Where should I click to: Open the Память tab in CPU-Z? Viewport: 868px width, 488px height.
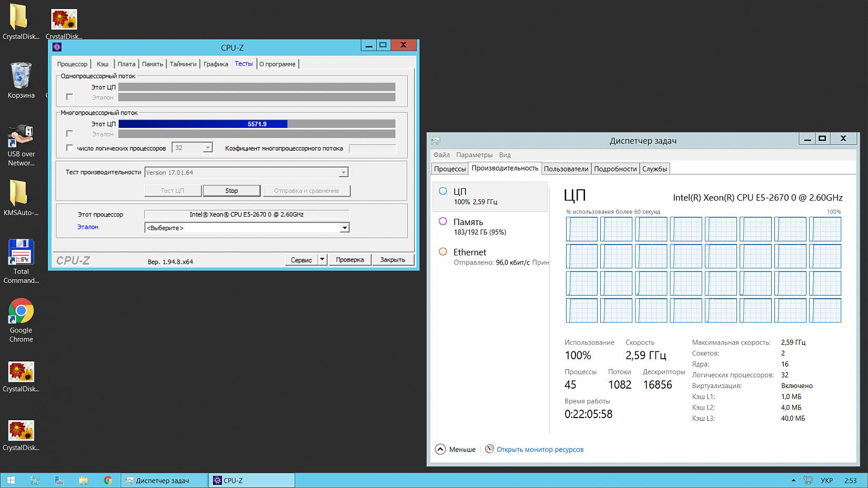pos(153,64)
